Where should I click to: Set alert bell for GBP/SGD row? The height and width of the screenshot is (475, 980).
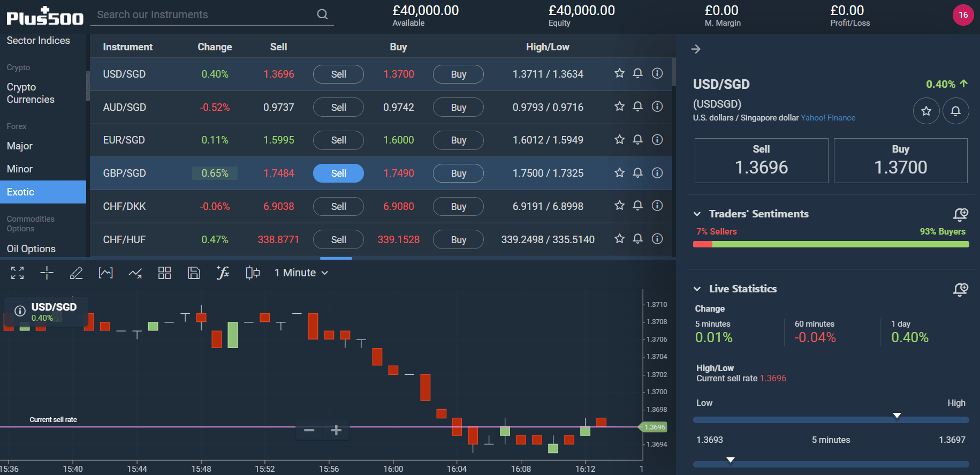pyautogui.click(x=637, y=173)
